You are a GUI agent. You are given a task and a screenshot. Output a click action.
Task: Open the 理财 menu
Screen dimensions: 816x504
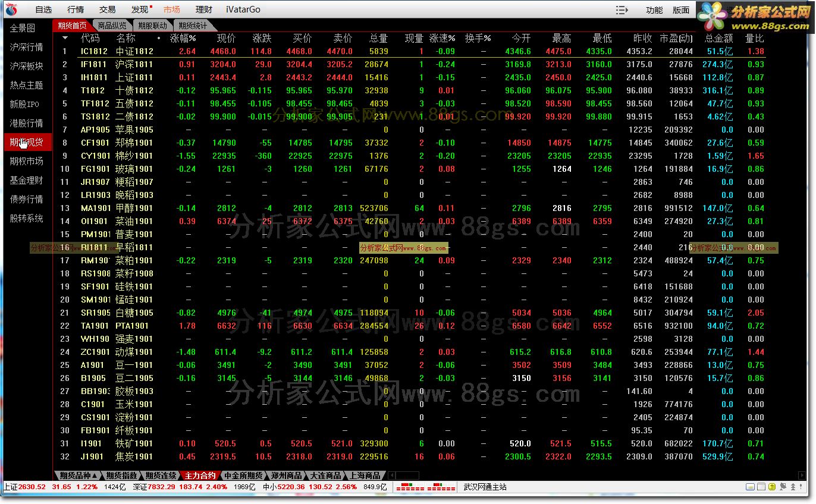[x=204, y=10]
